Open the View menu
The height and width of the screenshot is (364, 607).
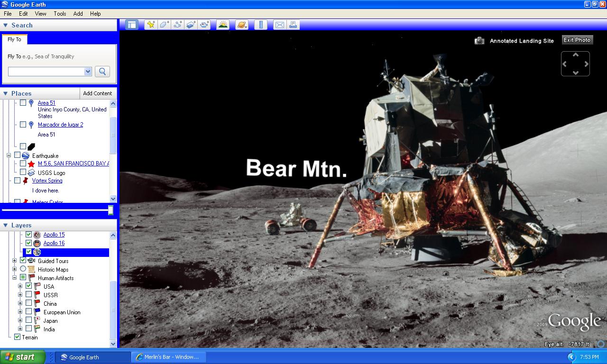41,14
